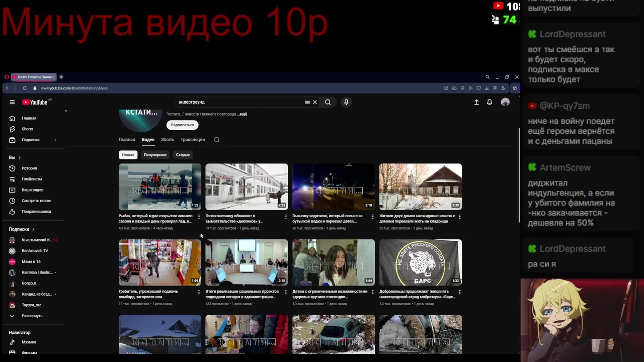The width and height of the screenshot is (644, 362).
Task: Click the browser address bar URL
Action: pos(74,88)
